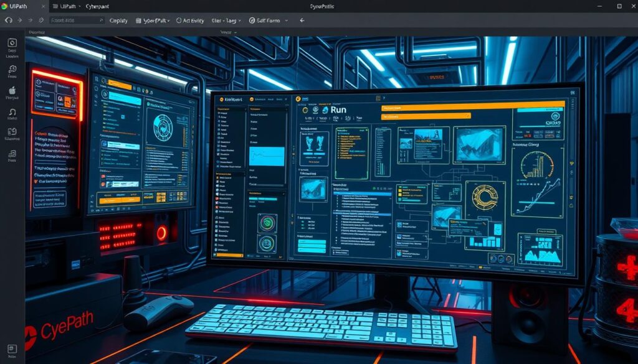This screenshot has height=364, width=638.
Task: Open the bottom sidebar page icon
Action: click(x=12, y=349)
